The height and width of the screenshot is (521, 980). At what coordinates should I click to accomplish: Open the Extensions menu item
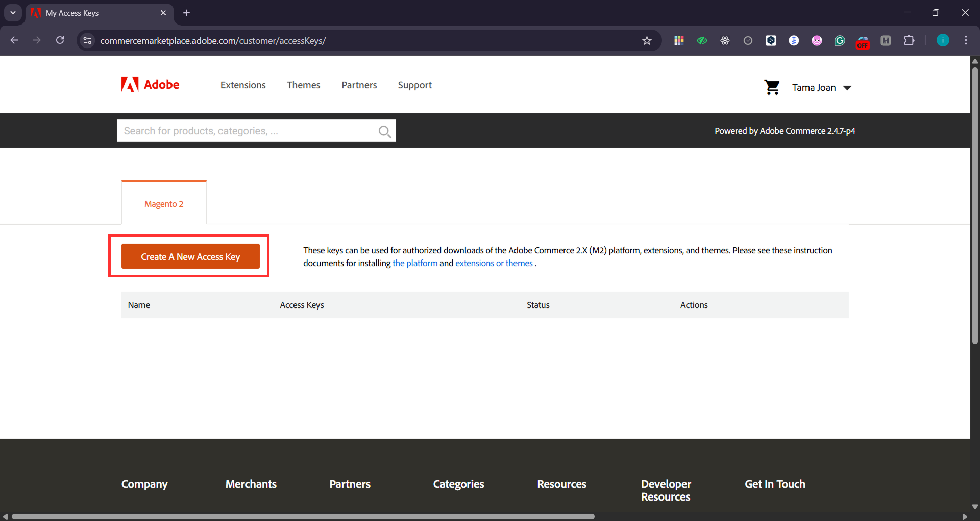tap(243, 85)
